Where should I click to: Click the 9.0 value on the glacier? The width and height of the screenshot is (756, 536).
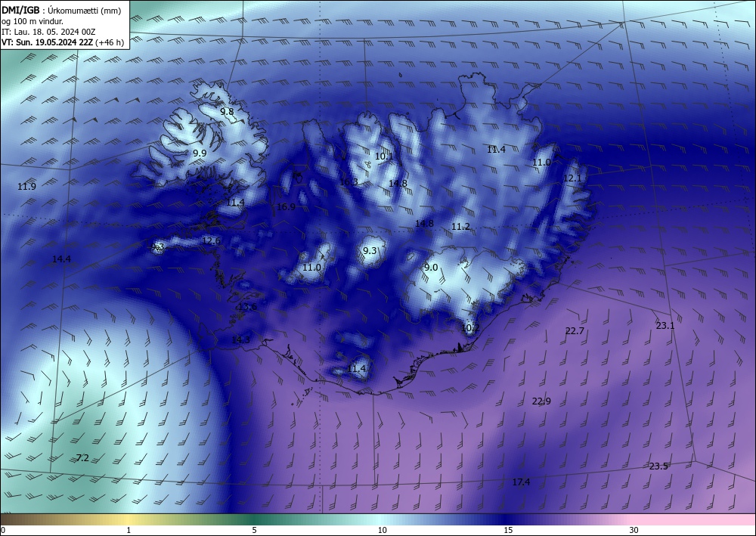431,268
